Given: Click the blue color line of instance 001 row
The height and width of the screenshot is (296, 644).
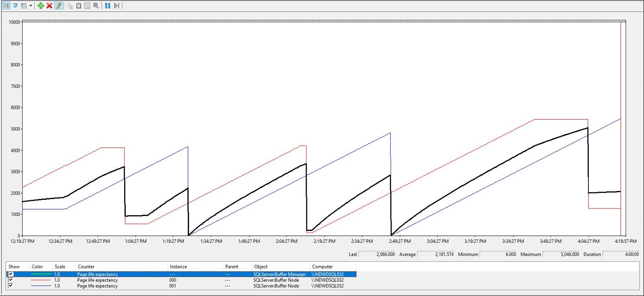Looking at the screenshot, I should [41, 286].
